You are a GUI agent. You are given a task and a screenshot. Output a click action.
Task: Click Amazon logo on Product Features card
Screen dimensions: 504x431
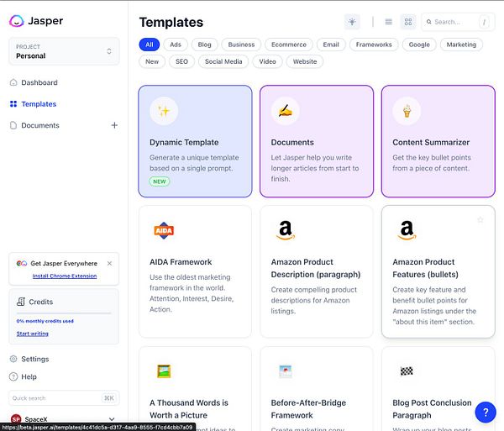(407, 230)
